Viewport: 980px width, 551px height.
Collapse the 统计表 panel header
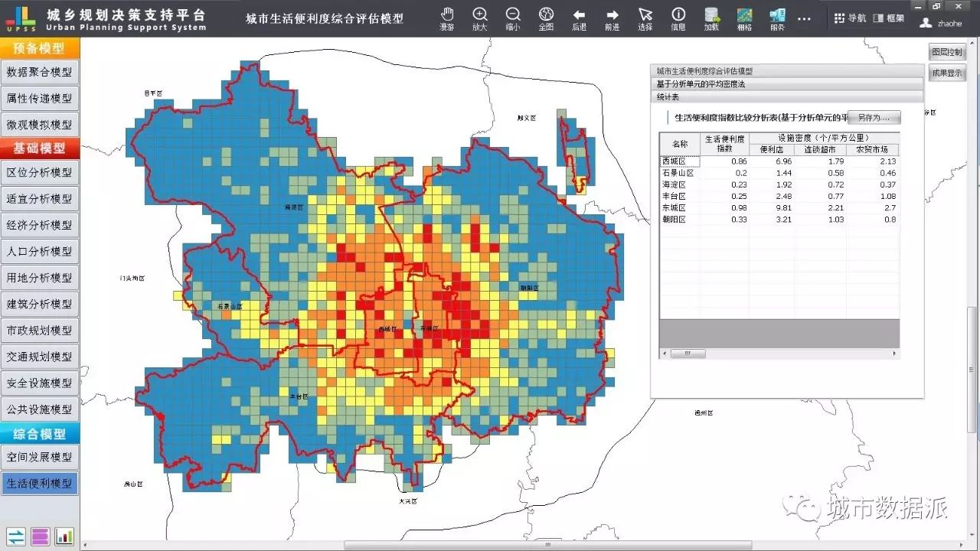[x=787, y=97]
